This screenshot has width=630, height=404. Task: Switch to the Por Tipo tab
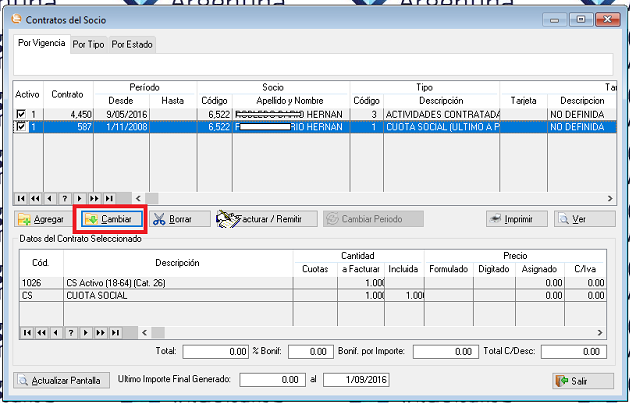[x=88, y=44]
